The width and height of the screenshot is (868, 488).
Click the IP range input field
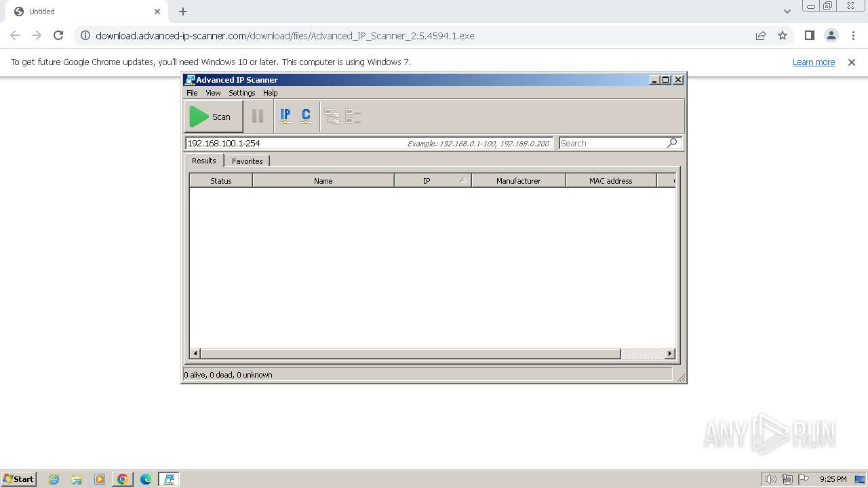[x=369, y=143]
